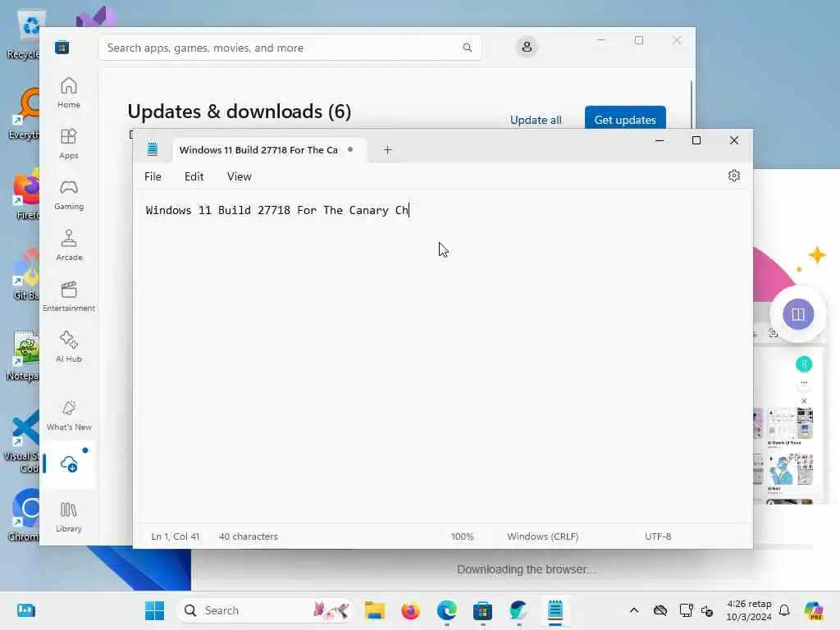Image resolution: width=840 pixels, height=630 pixels.
Task: Open Apps section in Store sidebar
Action: tap(69, 144)
